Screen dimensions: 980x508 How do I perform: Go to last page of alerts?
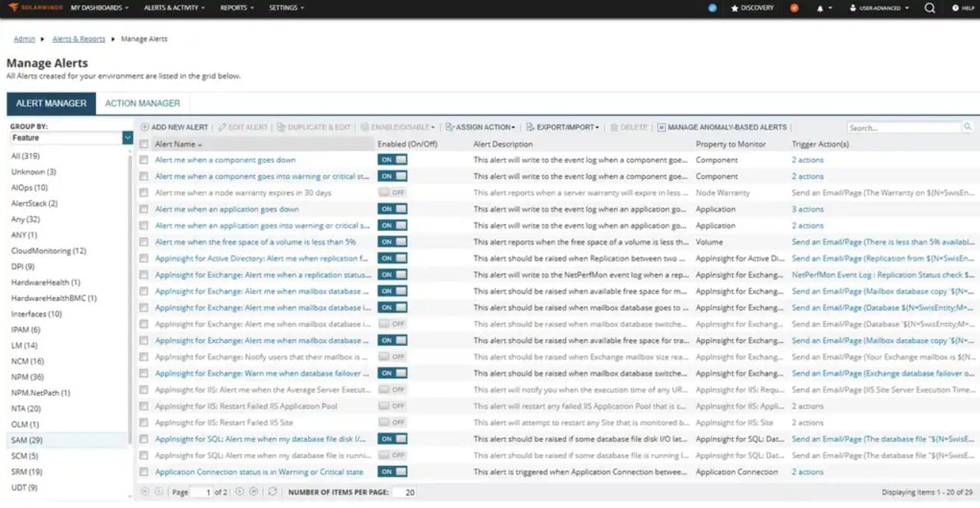click(253, 491)
